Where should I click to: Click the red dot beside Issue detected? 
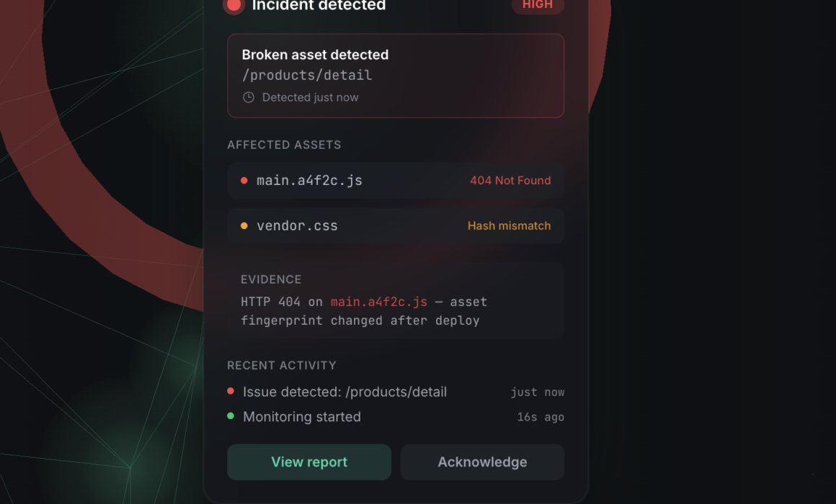pos(231,391)
